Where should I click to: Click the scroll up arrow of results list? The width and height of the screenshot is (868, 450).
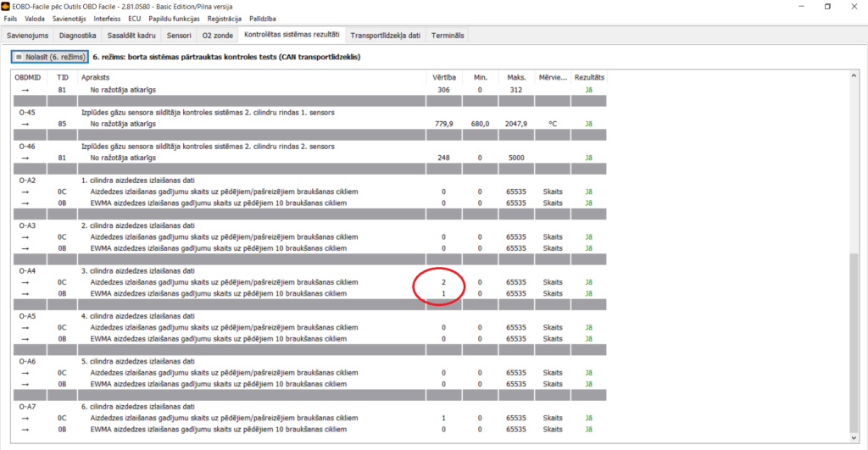click(854, 76)
